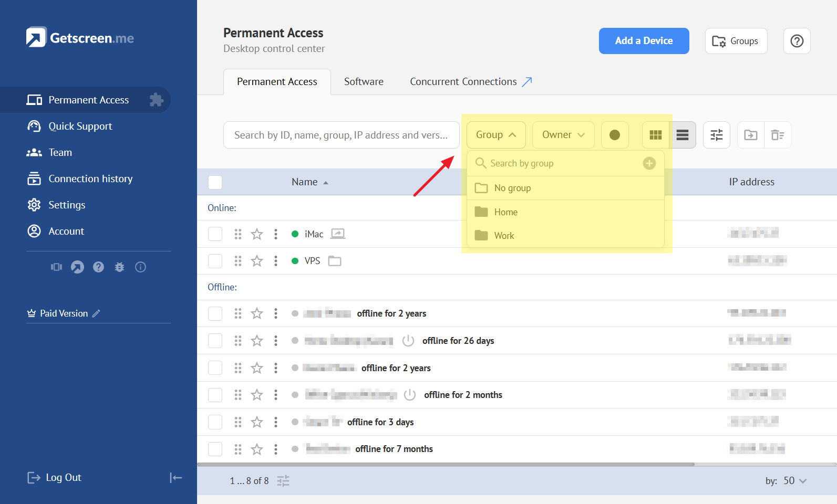The height and width of the screenshot is (504, 837).
Task: Check the iMac row checkbox
Action: [215, 234]
